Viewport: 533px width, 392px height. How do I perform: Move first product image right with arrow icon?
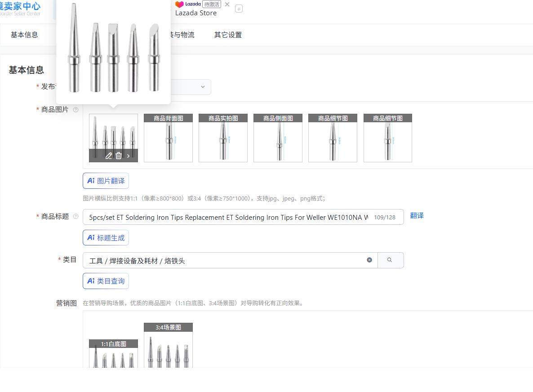click(128, 156)
